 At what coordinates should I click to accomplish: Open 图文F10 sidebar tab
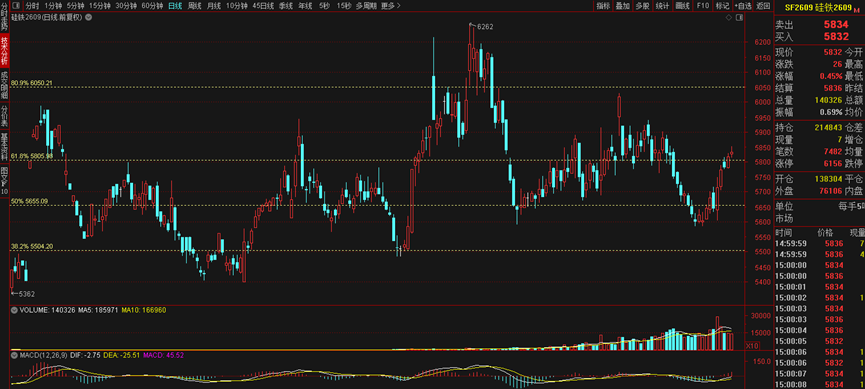(x=4, y=180)
